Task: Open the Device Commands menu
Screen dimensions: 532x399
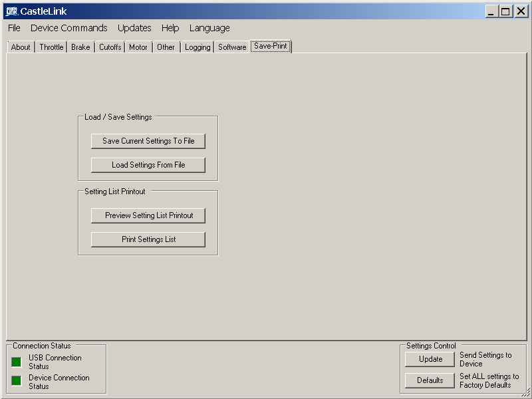Action: pos(68,28)
